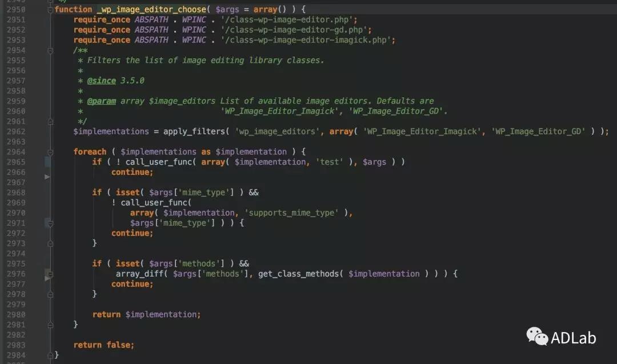
Task: Collapse the _wp_image_editor_choose function fold marker
Action: pos(50,10)
